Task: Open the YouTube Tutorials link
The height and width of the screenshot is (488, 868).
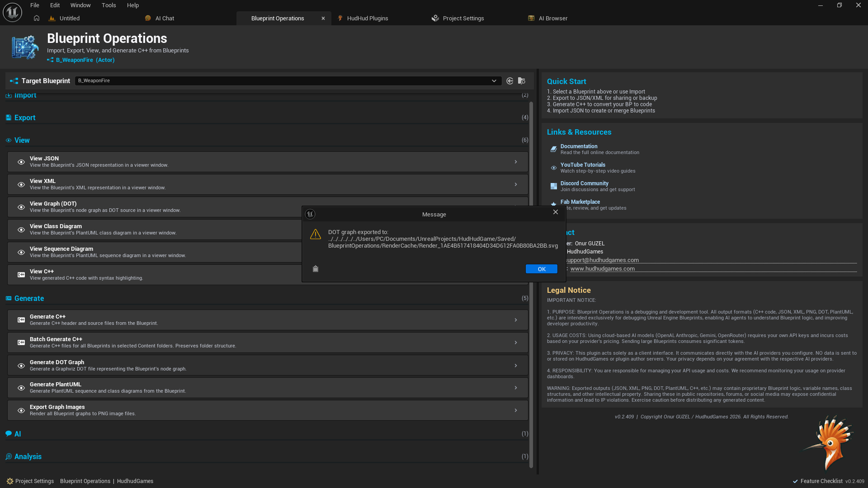Action: tap(583, 165)
